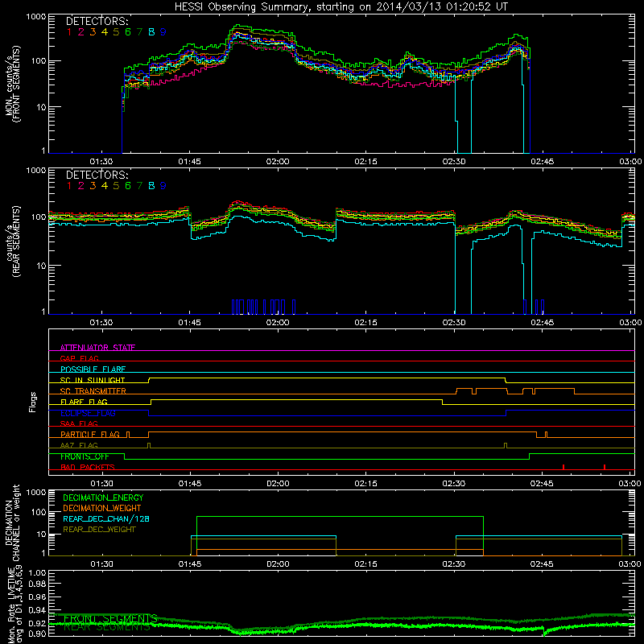
Task: Click the SC IN SUNLIGHT flag label
Action: (93, 380)
